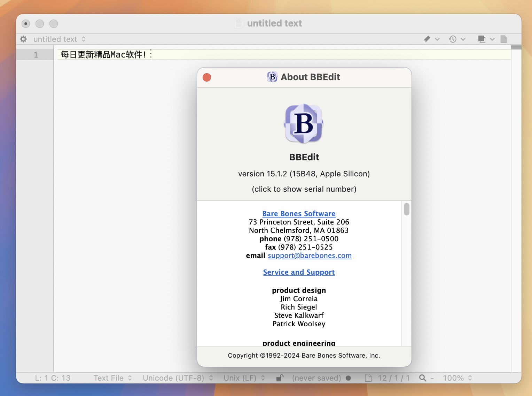Toggle the document lock padlock icon
The image size is (532, 396).
(x=280, y=378)
